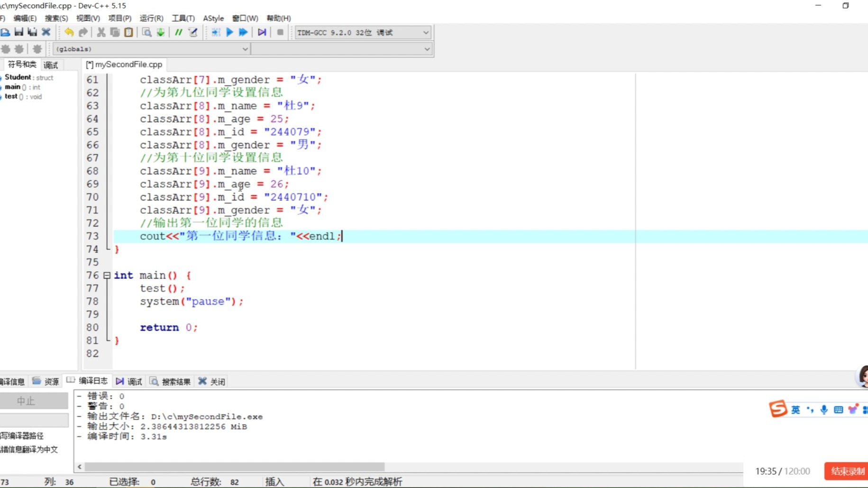Click the third gear icon after the separator
Image resolution: width=868 pixels, height=488 pixels.
tap(37, 49)
